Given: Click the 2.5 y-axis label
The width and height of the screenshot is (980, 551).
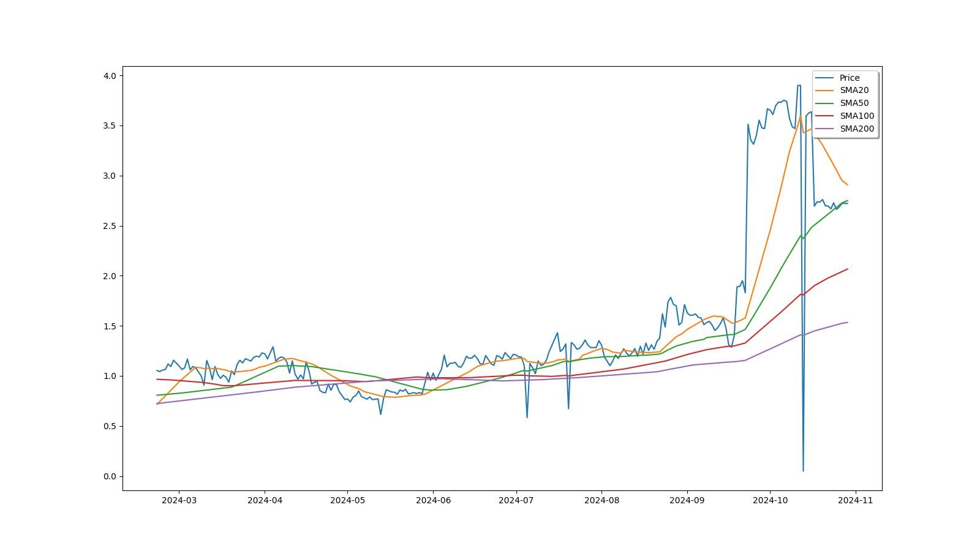Looking at the screenshot, I should [110, 227].
